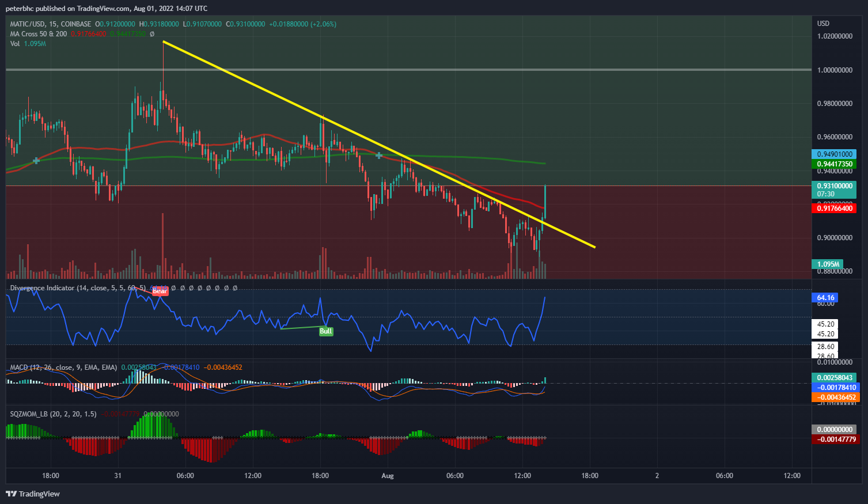Click the USD currency label on price axis
The height and width of the screenshot is (504, 868).
(x=824, y=24)
